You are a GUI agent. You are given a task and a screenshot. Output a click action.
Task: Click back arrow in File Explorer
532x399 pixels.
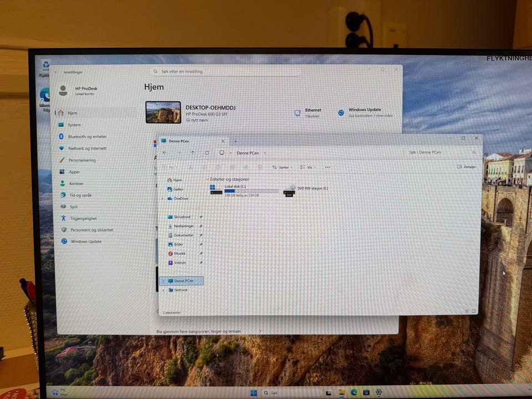click(x=165, y=153)
